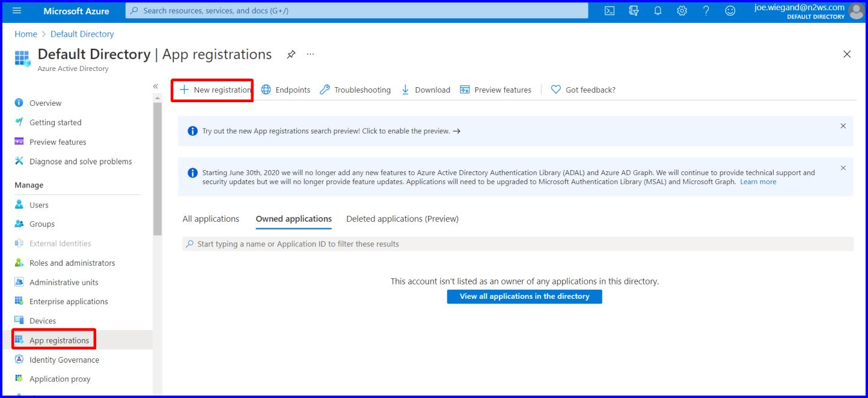Open portal settings gear
This screenshot has width=868, height=398.
coord(682,11)
